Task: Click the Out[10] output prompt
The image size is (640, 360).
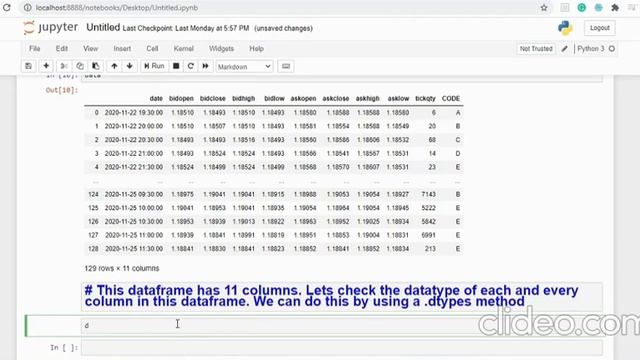Action: pyautogui.click(x=62, y=90)
